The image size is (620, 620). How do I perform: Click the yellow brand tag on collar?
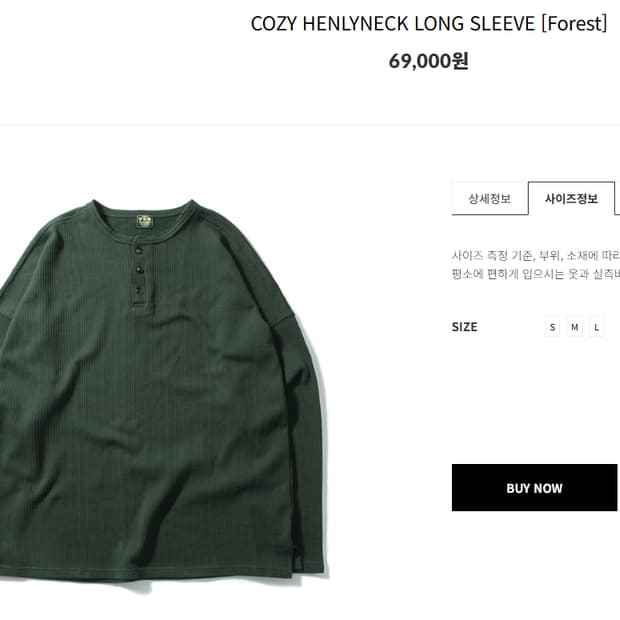[x=144, y=221]
